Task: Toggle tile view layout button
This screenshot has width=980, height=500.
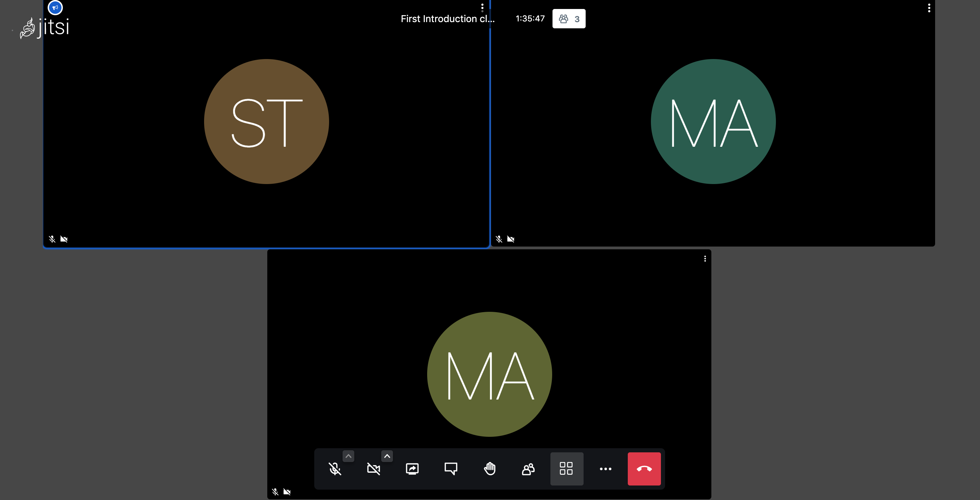Action: click(566, 469)
